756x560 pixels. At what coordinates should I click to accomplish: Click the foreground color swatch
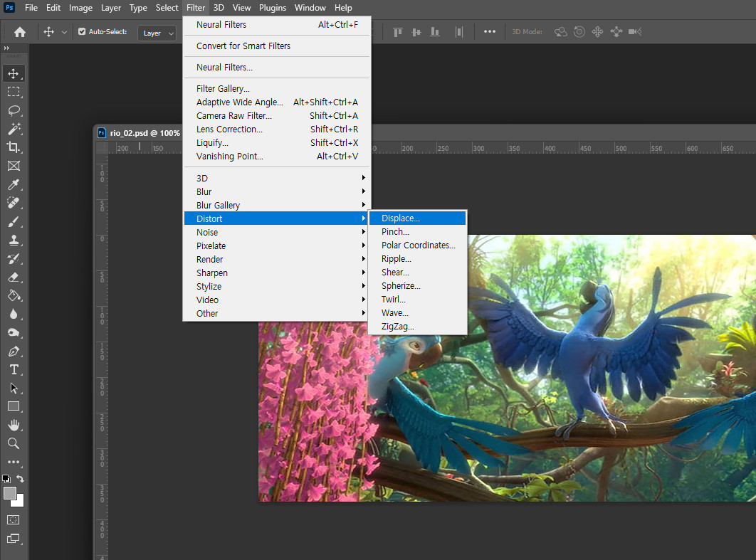pyautogui.click(x=9, y=492)
